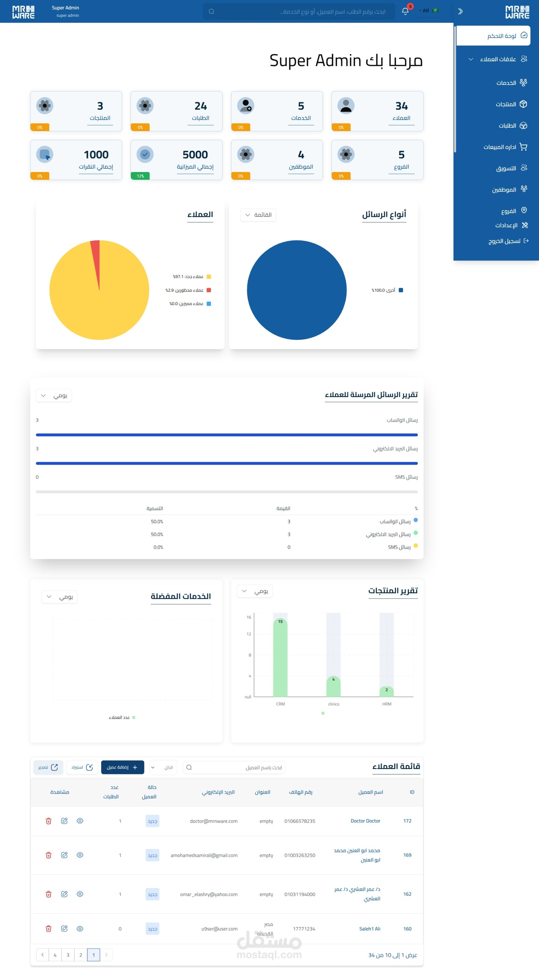The width and height of the screenshot is (539, 980).
Task: Open the 'المنتجات' sidebar item
Action: pos(511,104)
